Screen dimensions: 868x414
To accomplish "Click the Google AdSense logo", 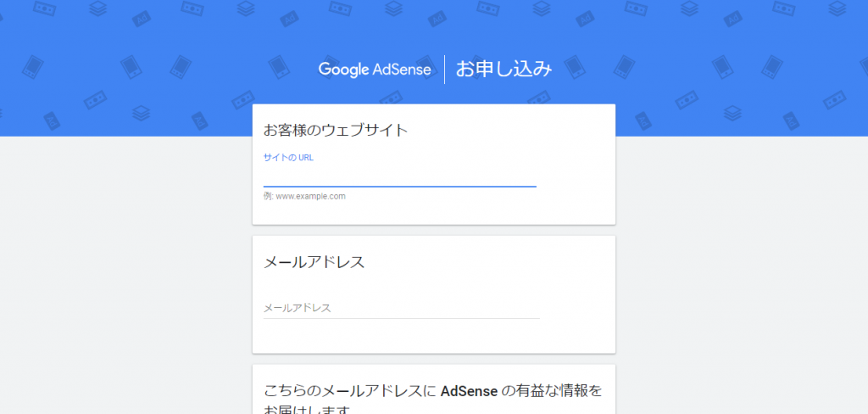I will click(375, 70).
